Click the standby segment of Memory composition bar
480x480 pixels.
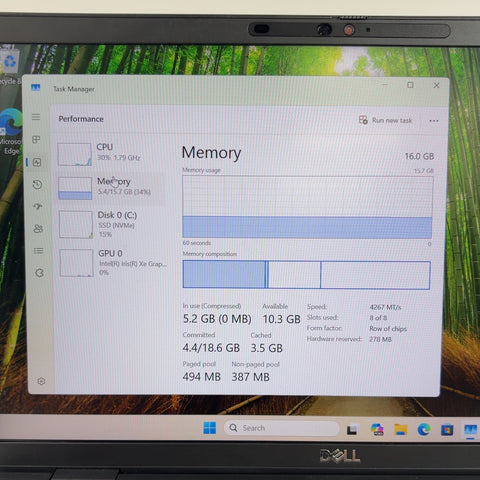point(294,275)
